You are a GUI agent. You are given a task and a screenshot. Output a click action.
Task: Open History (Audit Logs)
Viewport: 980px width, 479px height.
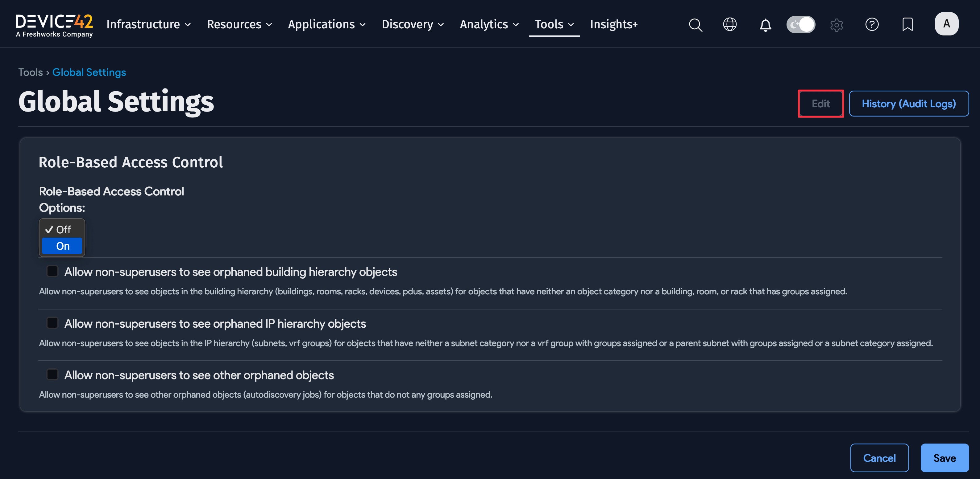tap(909, 103)
